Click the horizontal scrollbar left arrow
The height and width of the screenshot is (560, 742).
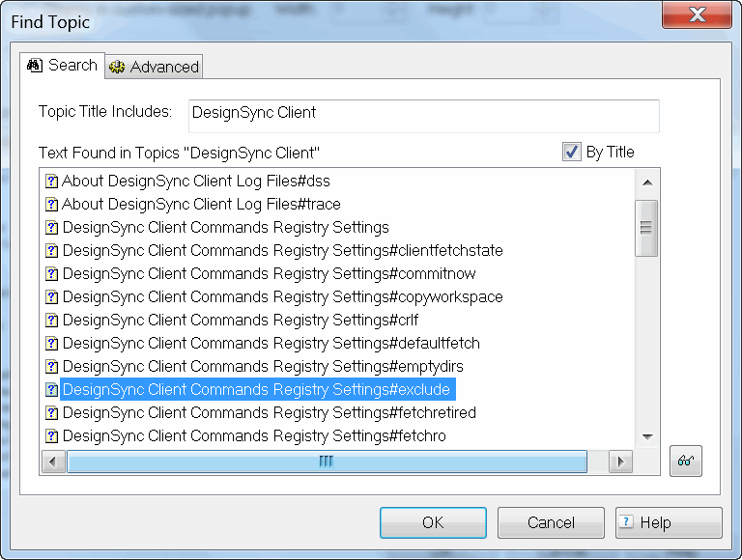pos(53,462)
